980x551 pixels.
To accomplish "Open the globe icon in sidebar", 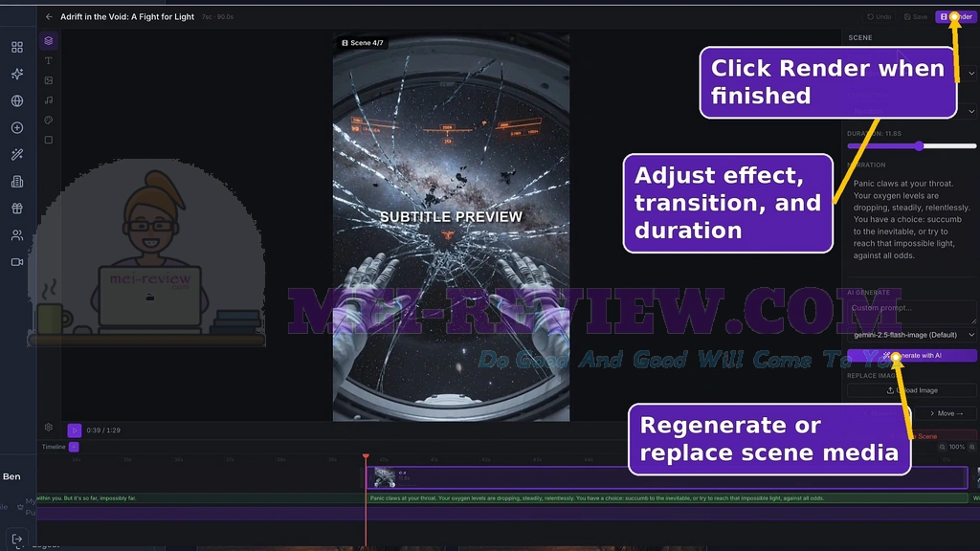I will [x=17, y=100].
